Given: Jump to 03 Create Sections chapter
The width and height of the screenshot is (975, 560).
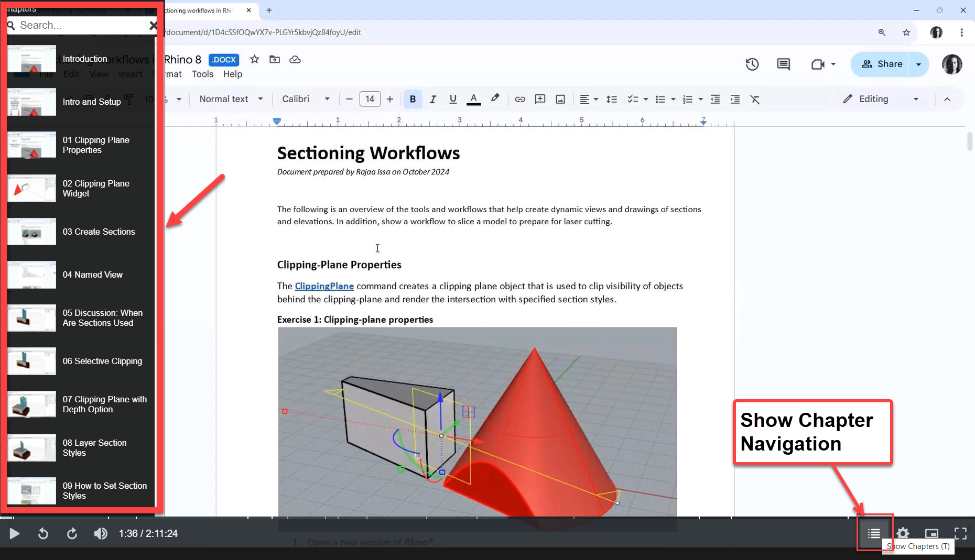Looking at the screenshot, I should click(99, 232).
